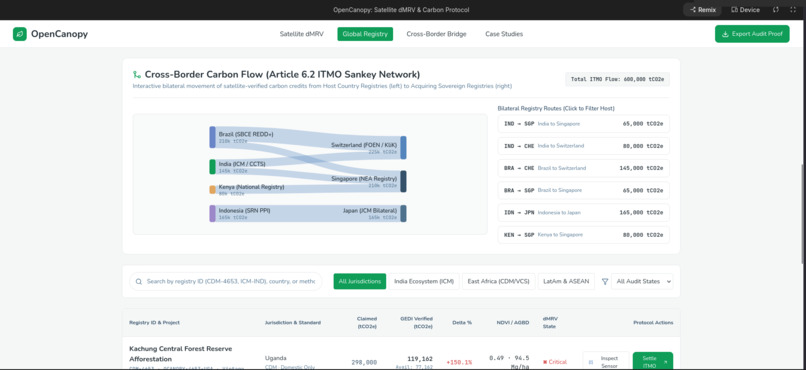The image size is (806, 370).
Task: Open All Audit States dropdown
Action: 642,282
